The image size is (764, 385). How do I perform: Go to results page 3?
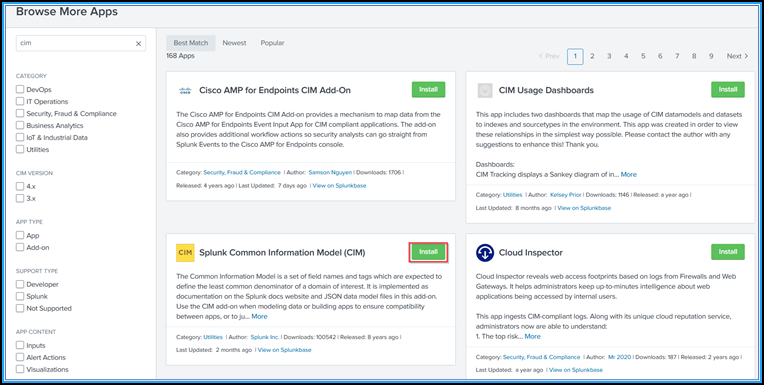609,56
